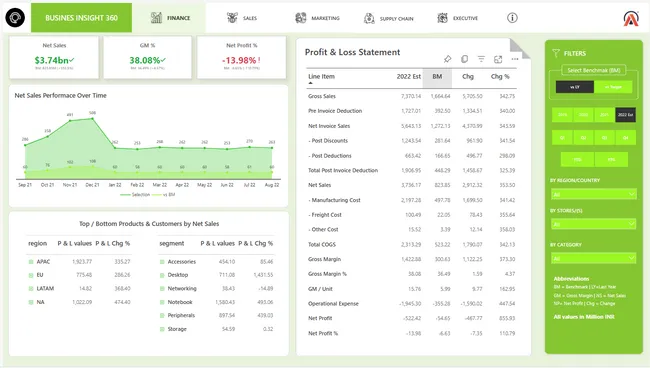Sort by the Chg column header
Screen dimensions: 650x368
[x=468, y=76]
